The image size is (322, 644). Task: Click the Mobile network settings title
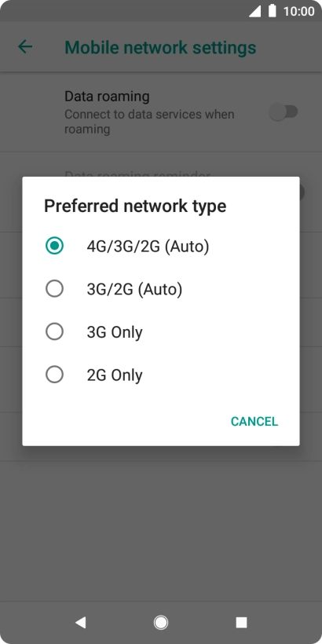(x=160, y=48)
